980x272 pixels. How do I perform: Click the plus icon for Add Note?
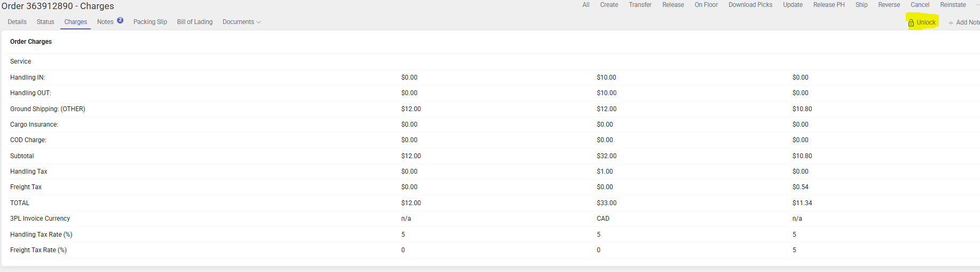click(951, 22)
